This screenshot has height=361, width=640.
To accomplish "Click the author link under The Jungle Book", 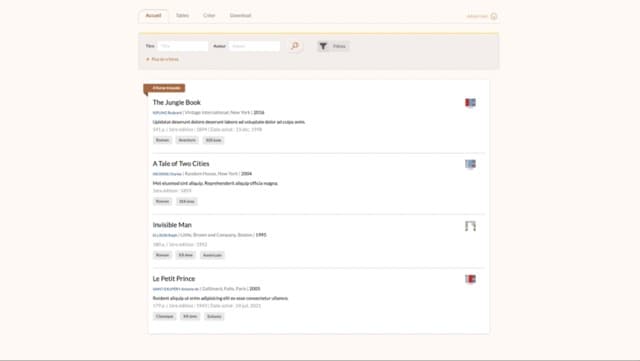I will tap(167, 113).
